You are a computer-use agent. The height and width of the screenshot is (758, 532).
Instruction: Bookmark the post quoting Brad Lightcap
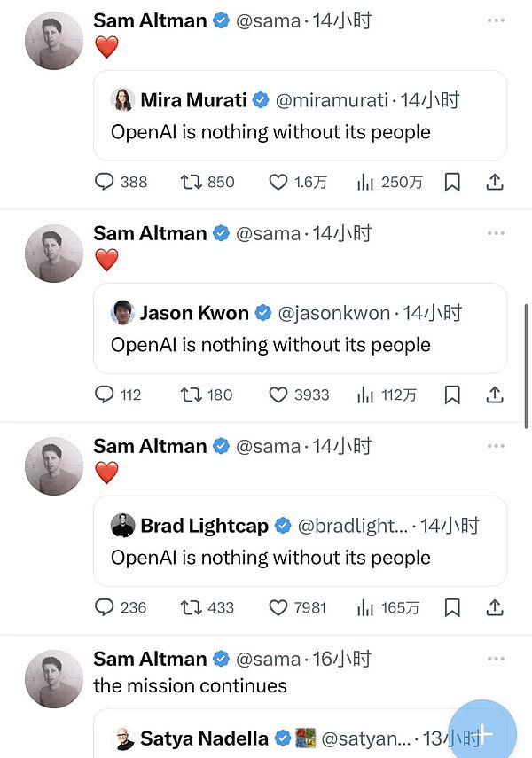point(452,607)
